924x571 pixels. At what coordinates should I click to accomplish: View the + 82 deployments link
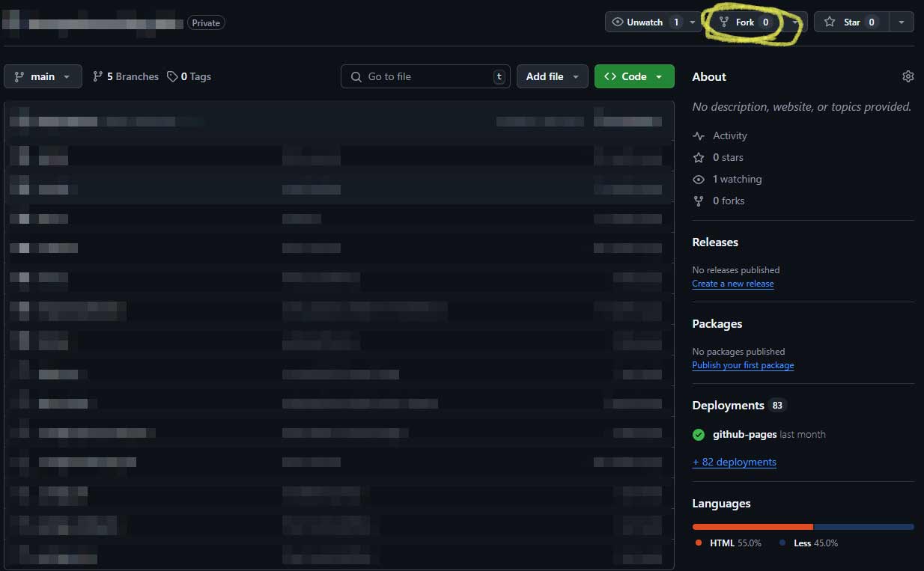click(x=734, y=462)
